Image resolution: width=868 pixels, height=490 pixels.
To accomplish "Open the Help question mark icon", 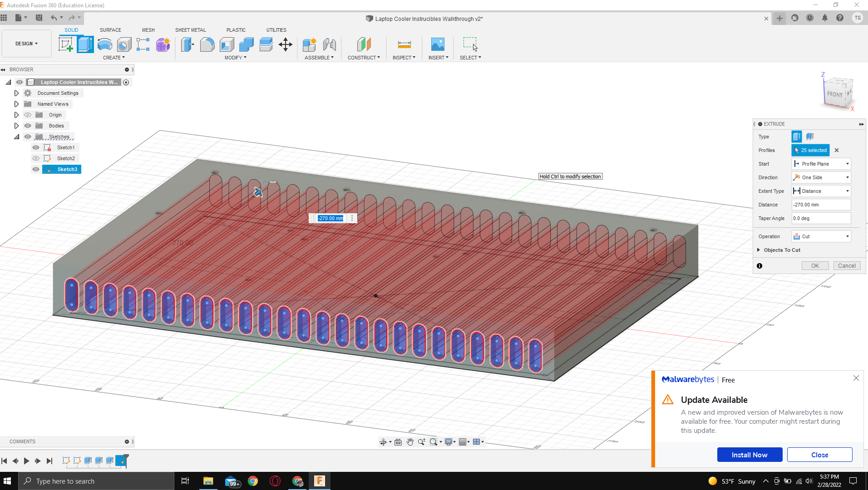I will [x=840, y=18].
